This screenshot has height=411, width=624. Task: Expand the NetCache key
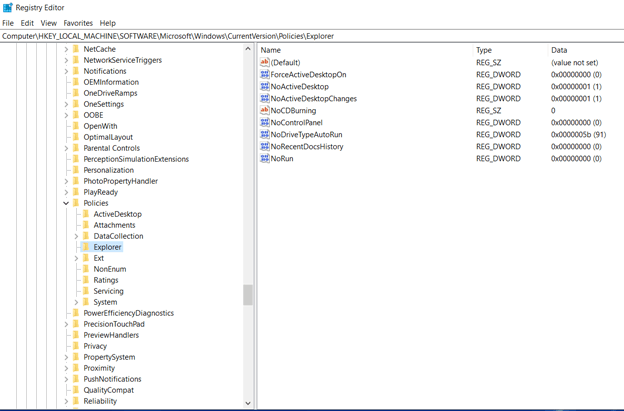point(66,49)
